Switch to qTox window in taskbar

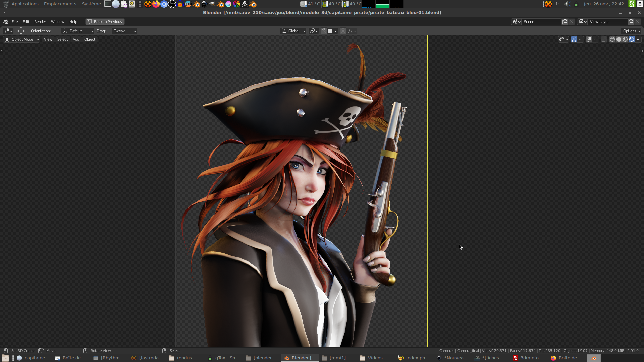coord(224,358)
